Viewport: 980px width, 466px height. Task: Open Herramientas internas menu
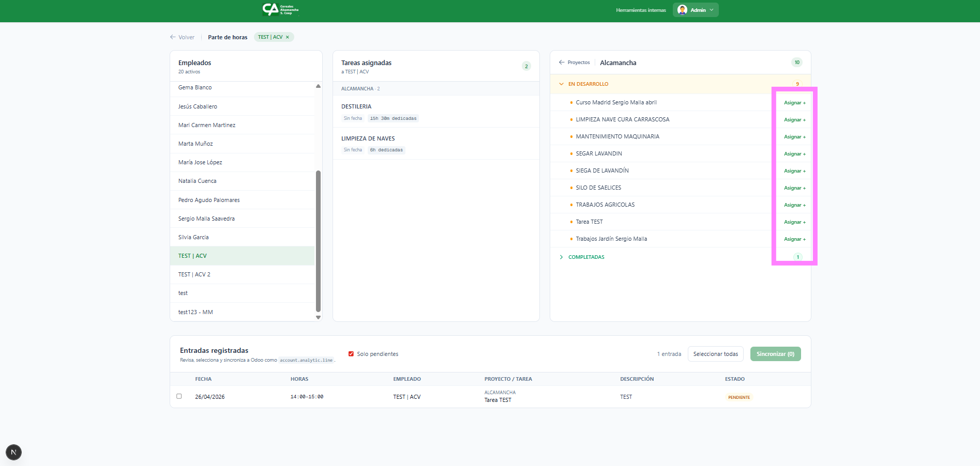(x=641, y=10)
